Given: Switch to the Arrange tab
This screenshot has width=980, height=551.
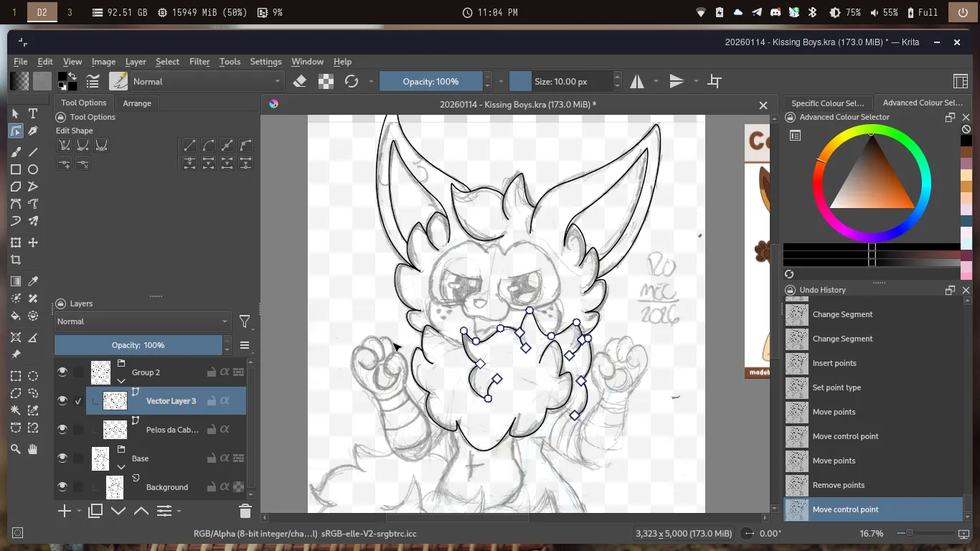Looking at the screenshot, I should click(137, 103).
